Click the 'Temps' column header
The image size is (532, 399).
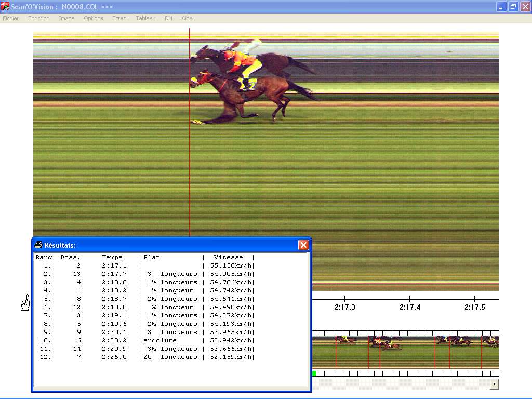click(112, 257)
